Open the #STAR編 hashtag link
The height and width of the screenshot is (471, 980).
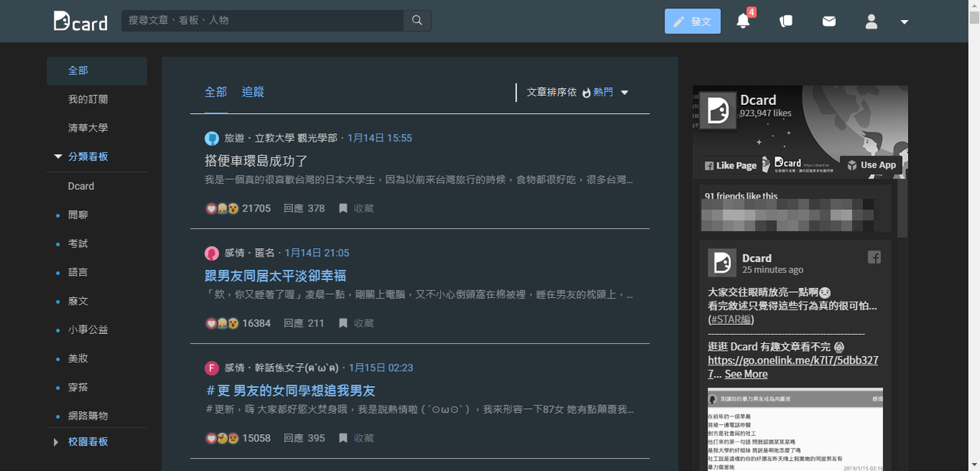(x=731, y=320)
